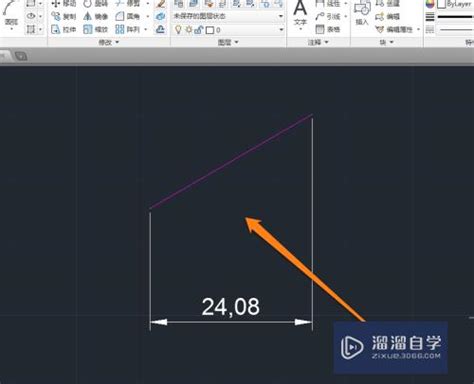Screen dimensions: 474x384
Task: Expand the Array tool dropdown arrow
Action: tap(146, 30)
